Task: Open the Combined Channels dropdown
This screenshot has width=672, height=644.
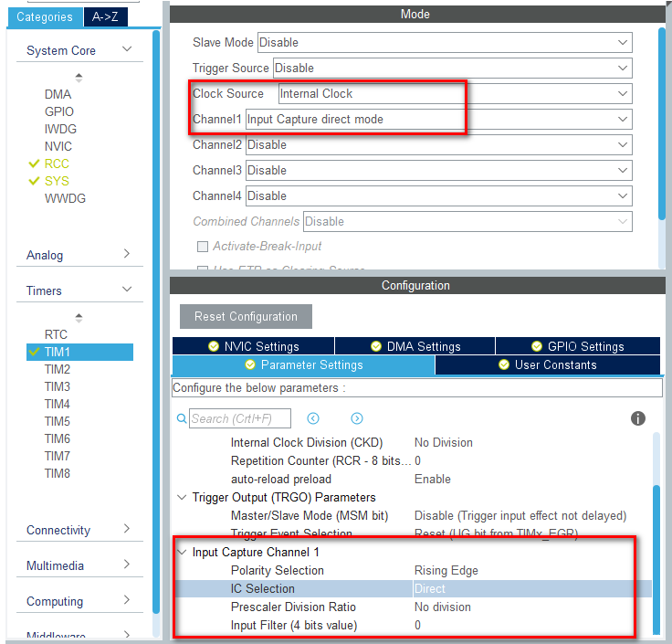Action: (x=467, y=222)
